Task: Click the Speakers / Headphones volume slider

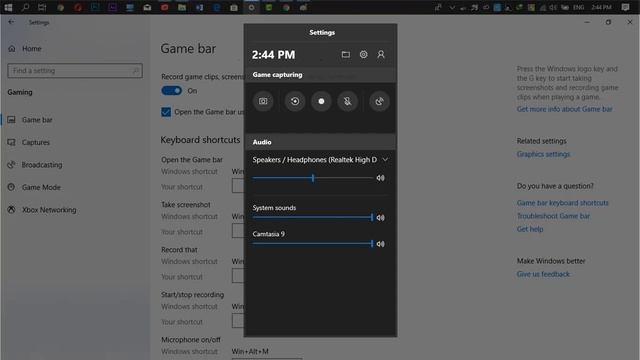Action: (313, 178)
